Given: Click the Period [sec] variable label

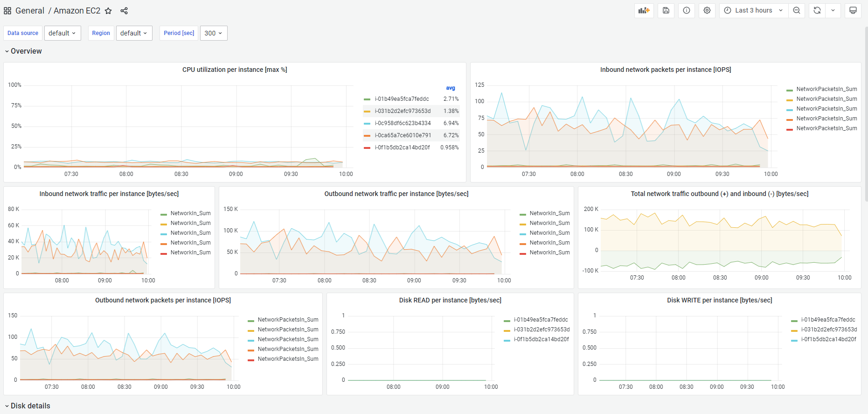Looking at the screenshot, I should click(179, 33).
